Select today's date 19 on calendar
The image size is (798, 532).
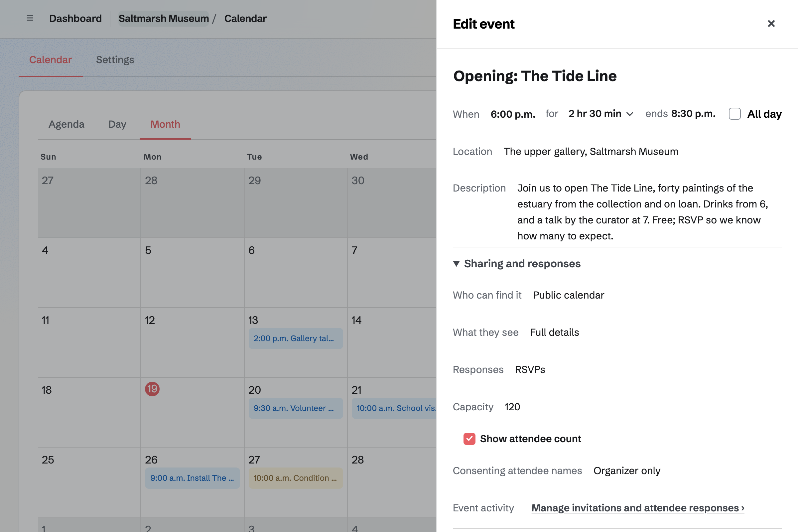(x=152, y=389)
